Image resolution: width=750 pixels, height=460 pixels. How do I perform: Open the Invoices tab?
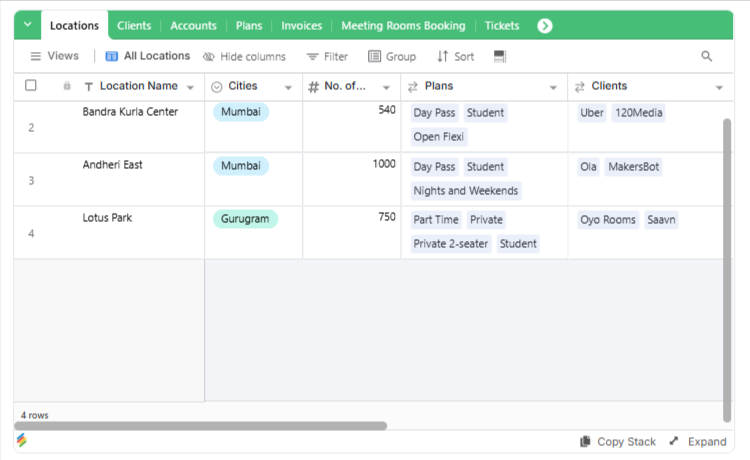click(301, 26)
